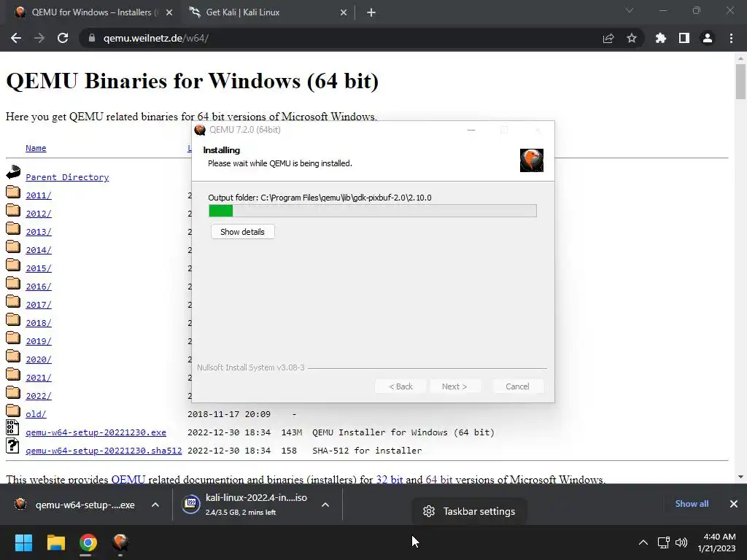Open the downloaded qemu-w64-setup exe item
The image size is (747, 560).
(74, 505)
